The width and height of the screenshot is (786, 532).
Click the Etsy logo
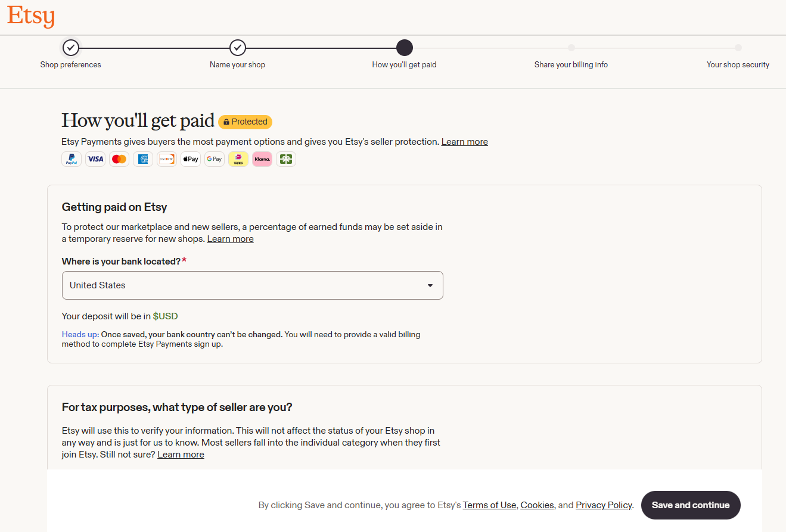click(31, 17)
